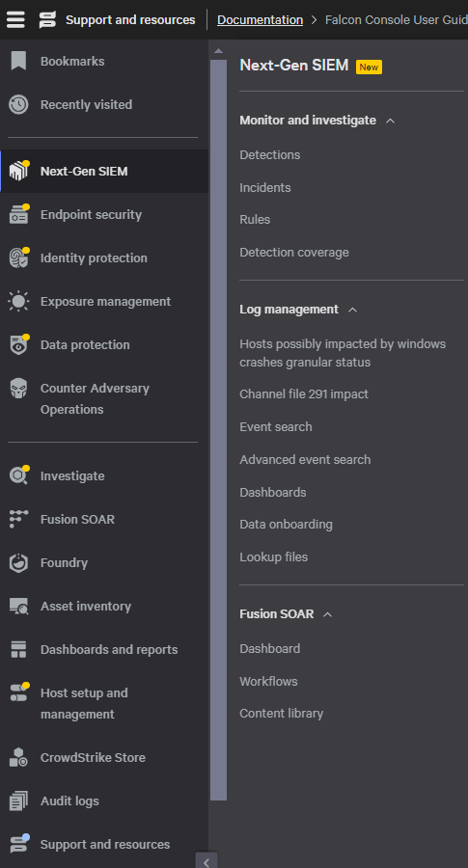This screenshot has width=468, height=868.
Task: Collapse the sidebar with the left chevron
Action: [206, 861]
